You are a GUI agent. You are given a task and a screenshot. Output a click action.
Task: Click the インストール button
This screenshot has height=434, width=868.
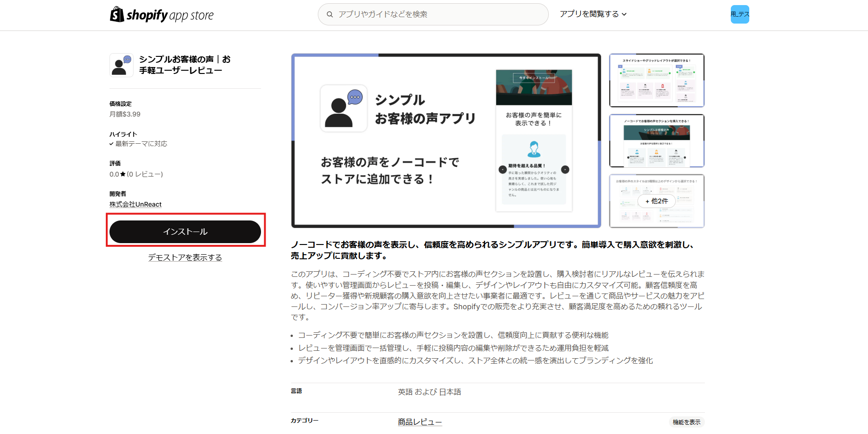click(185, 232)
